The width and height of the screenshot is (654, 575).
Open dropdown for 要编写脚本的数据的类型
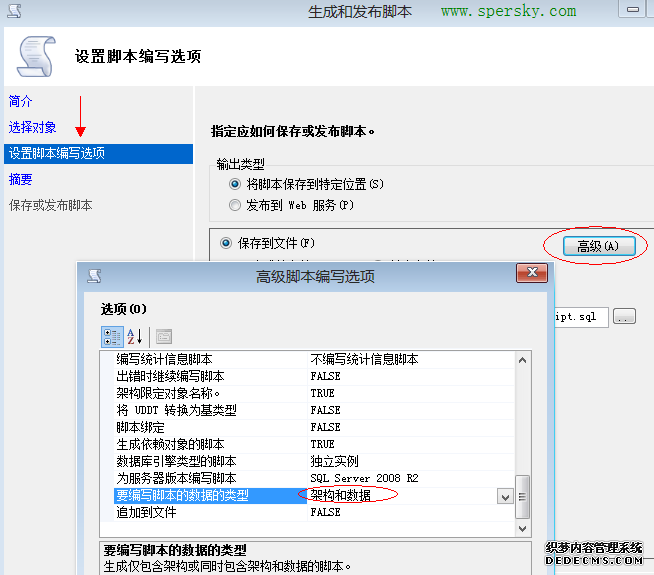[x=505, y=496]
